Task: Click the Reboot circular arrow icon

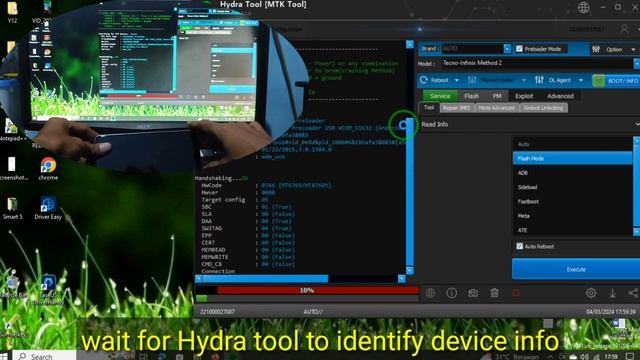Action: coord(424,80)
